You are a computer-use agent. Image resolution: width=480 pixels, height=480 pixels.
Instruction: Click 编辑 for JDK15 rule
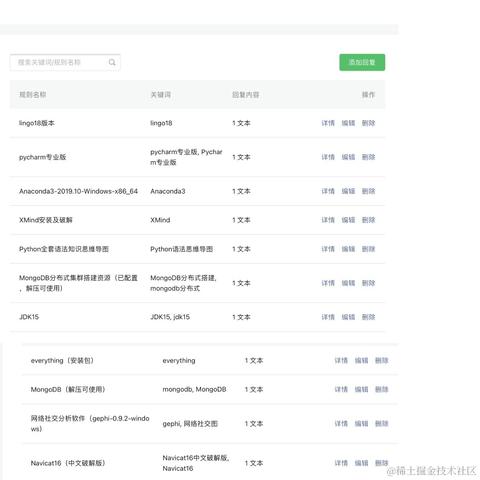348,317
